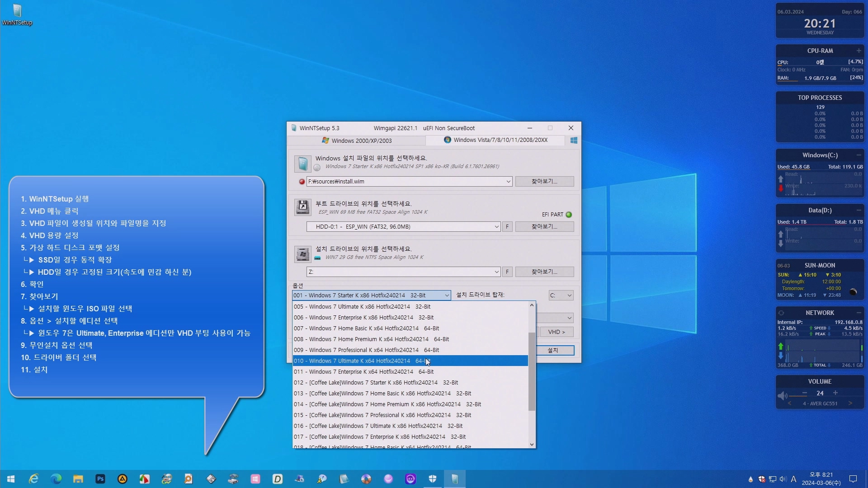Viewport: 868px width, 488px height.
Task: Click the boot drive floppy icon
Action: click(302, 207)
